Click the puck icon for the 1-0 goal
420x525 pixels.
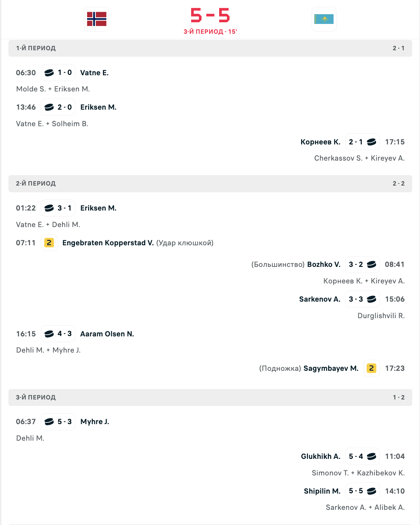coord(49,73)
